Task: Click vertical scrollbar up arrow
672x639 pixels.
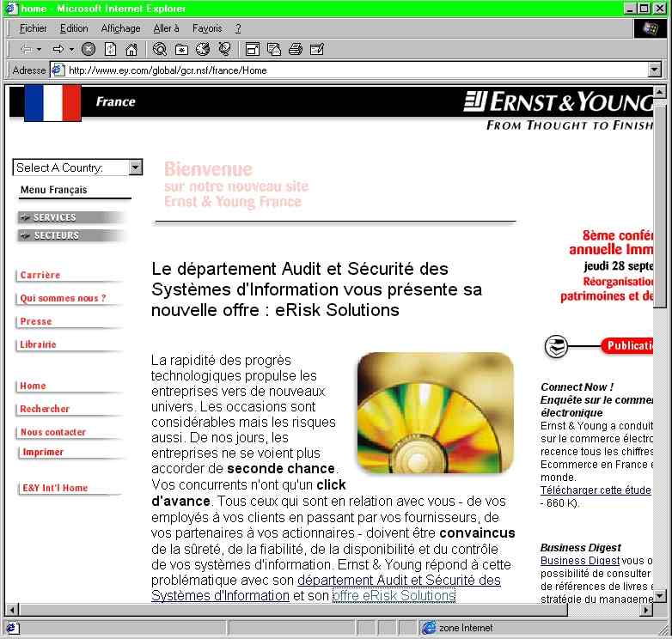Action: point(660,92)
